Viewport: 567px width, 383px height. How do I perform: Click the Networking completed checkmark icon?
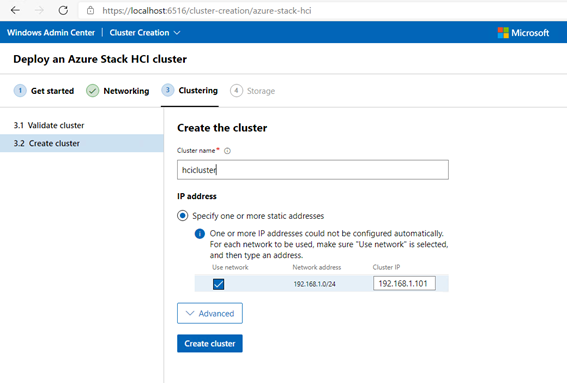click(x=93, y=91)
